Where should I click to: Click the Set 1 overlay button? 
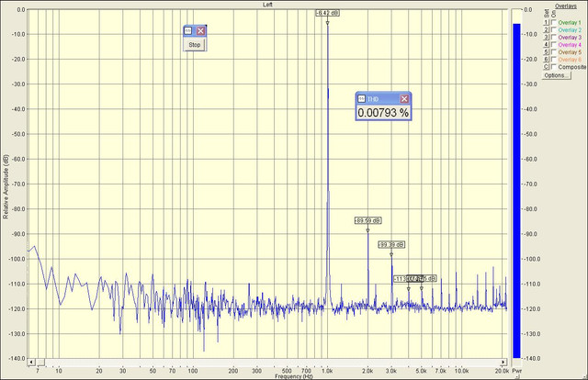[547, 22]
